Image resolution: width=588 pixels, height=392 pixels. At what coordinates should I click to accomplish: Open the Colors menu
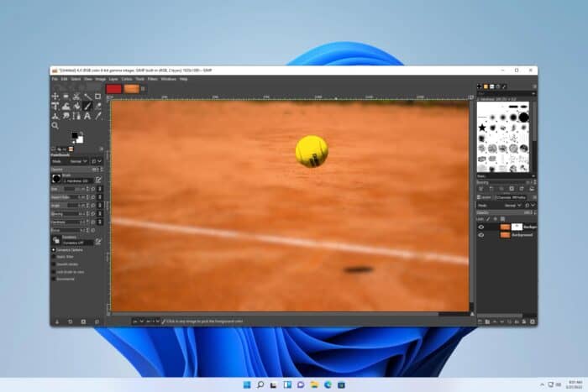pyautogui.click(x=127, y=79)
